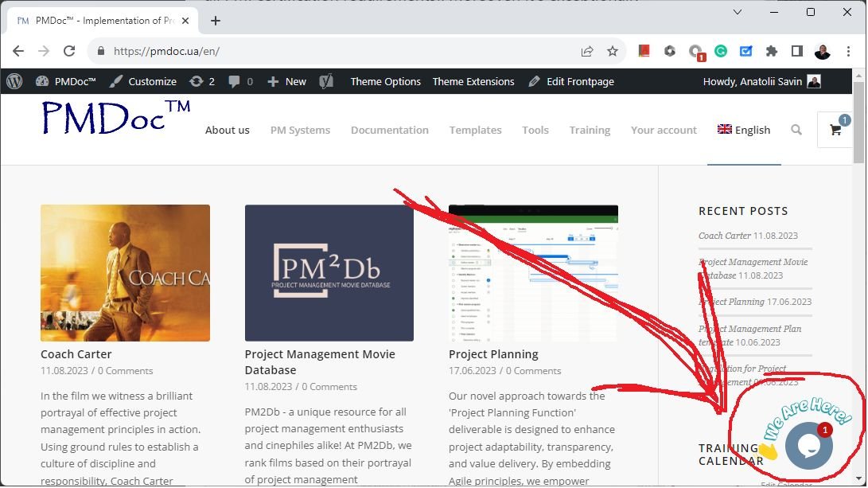The width and height of the screenshot is (868, 488).
Task: Open Project Management Plan template recent post
Action: pos(749,335)
